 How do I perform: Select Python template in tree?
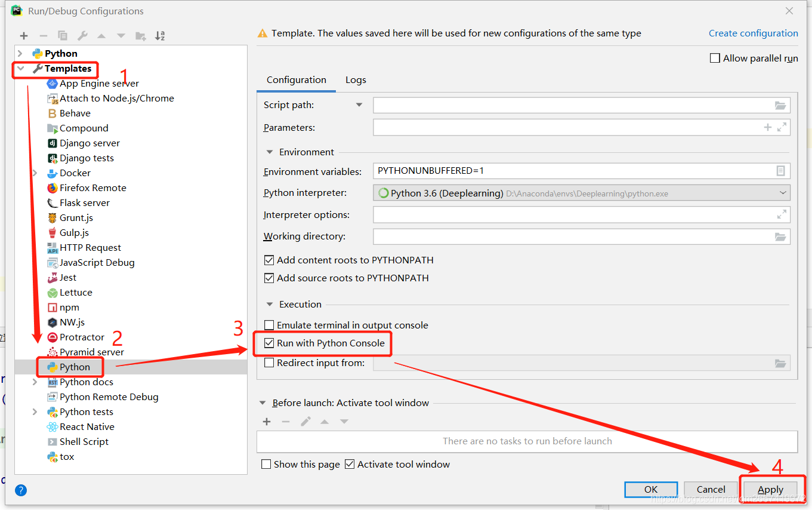[x=75, y=367]
